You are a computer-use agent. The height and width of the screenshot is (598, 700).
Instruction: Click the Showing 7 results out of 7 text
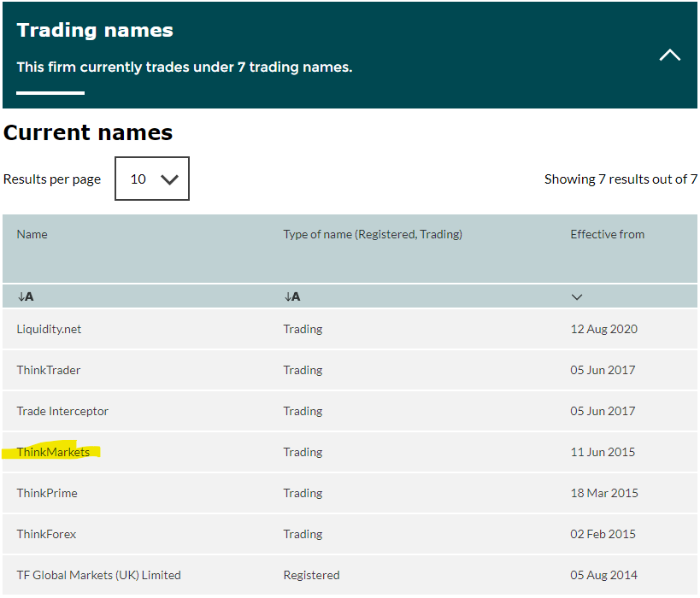pyautogui.click(x=621, y=179)
